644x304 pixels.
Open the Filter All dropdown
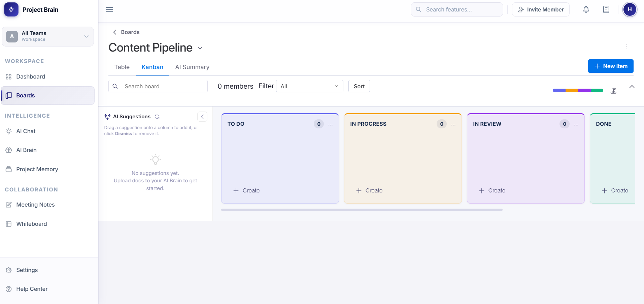tap(310, 86)
